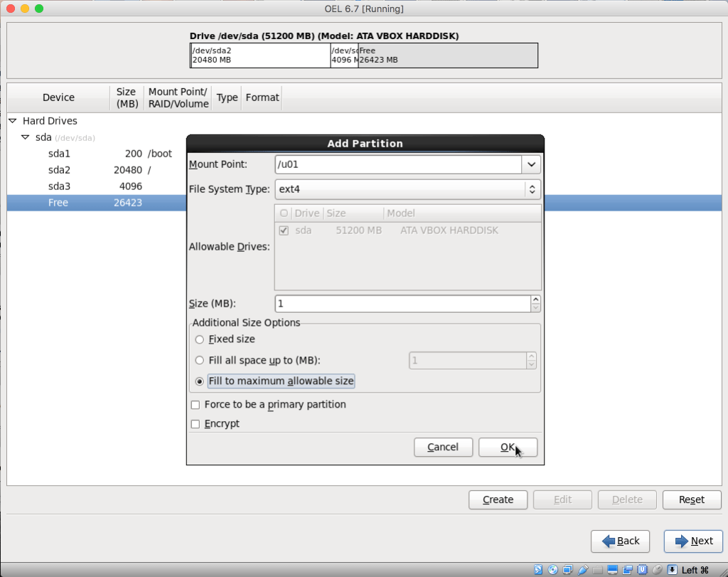Click the Size (MB) column header
The height and width of the screenshot is (577, 728).
(127, 97)
